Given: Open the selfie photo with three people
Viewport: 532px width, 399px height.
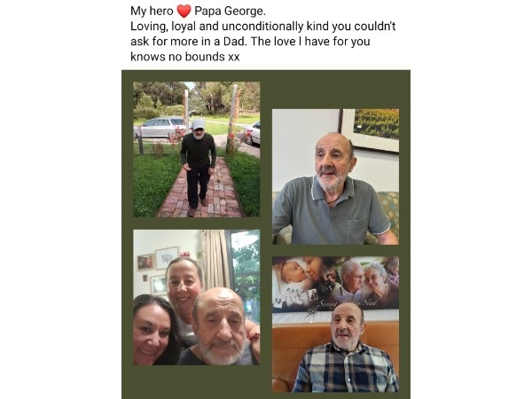Looking at the screenshot, I should coord(197,298).
